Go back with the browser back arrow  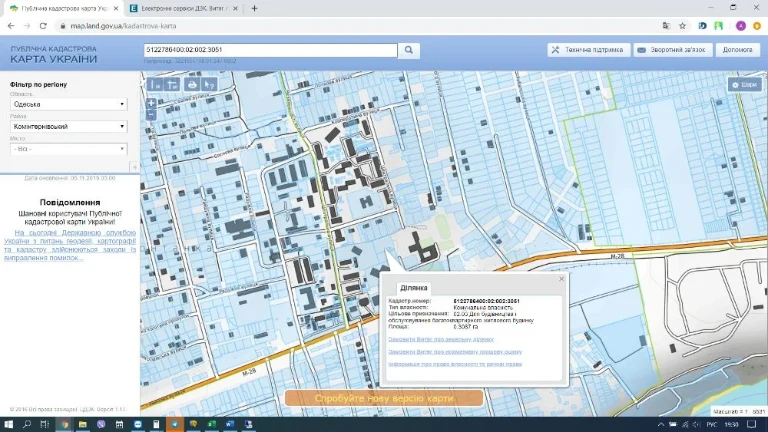(11, 26)
